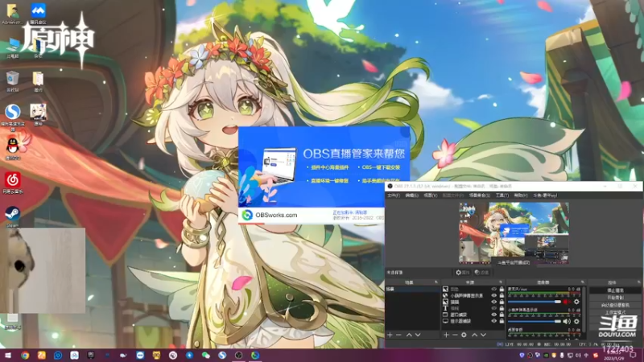Pop out the Audio Mixer (混音器) dock panel
The image size is (644, 362).
[582, 282]
